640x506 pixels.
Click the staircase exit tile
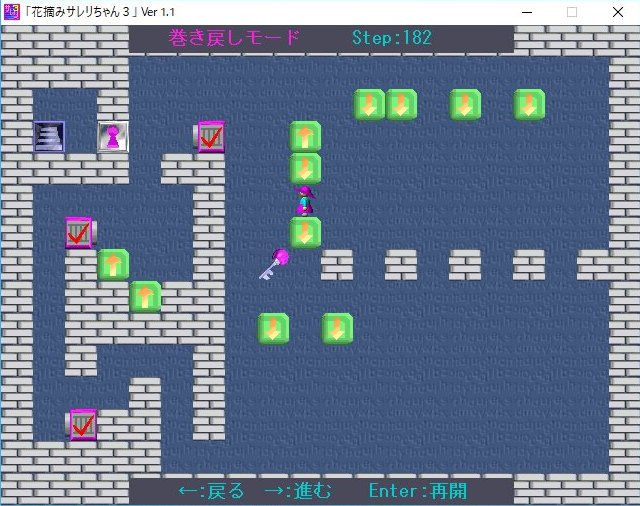click(x=49, y=136)
